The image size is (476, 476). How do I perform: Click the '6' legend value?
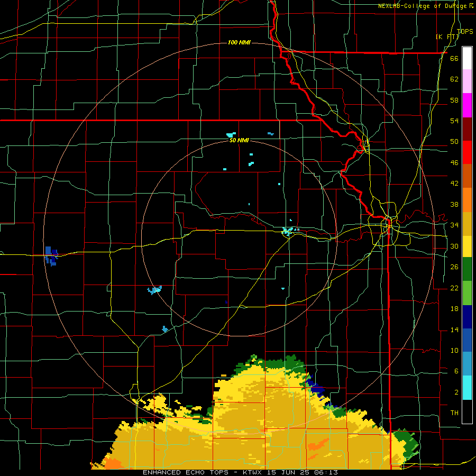[x=456, y=371]
